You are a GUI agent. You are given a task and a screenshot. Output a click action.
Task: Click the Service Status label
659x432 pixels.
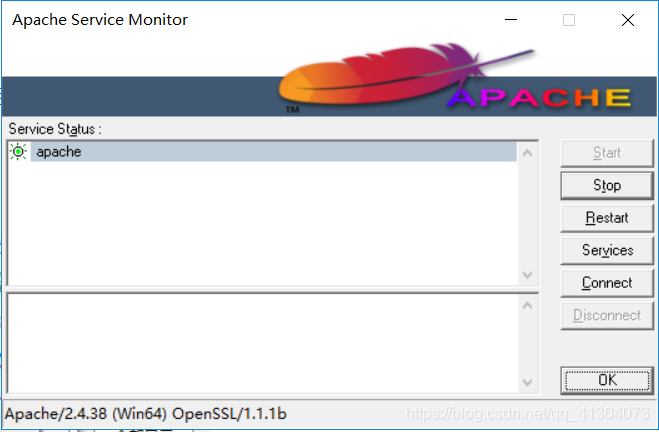[55, 129]
